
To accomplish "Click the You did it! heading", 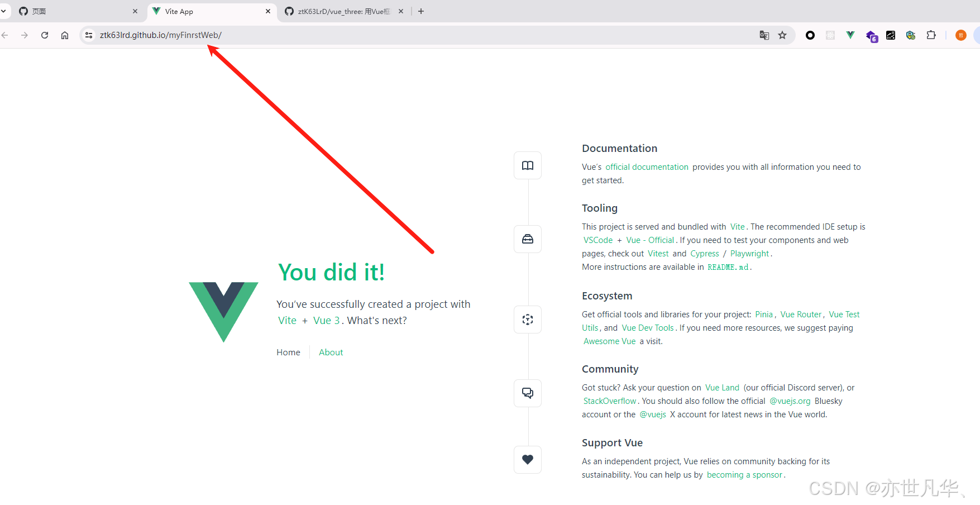I will click(332, 273).
